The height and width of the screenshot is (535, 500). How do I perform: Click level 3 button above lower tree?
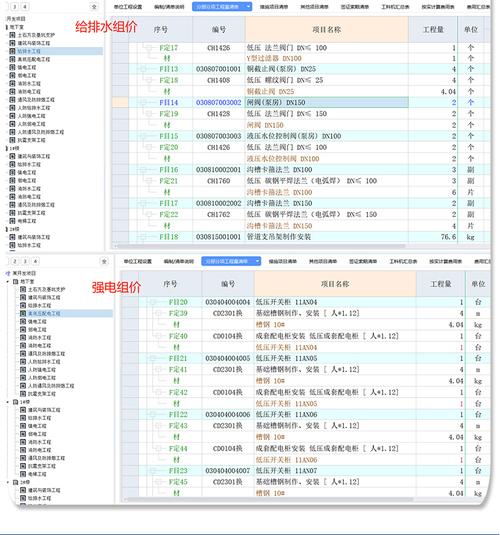(x=25, y=261)
